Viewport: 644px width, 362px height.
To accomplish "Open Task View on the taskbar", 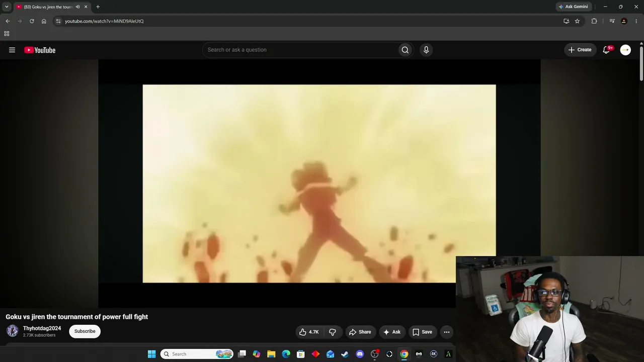I will pyautogui.click(x=242, y=354).
